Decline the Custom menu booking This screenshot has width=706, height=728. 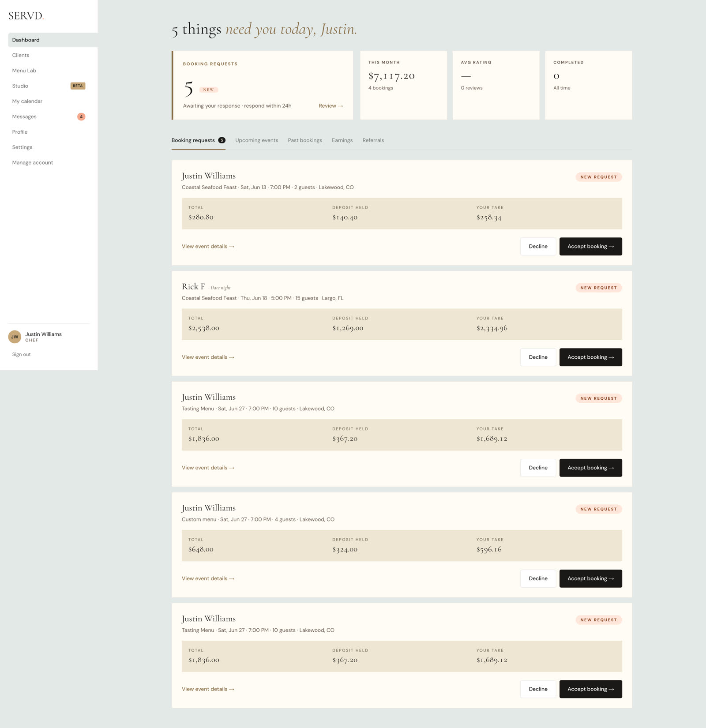(x=538, y=578)
